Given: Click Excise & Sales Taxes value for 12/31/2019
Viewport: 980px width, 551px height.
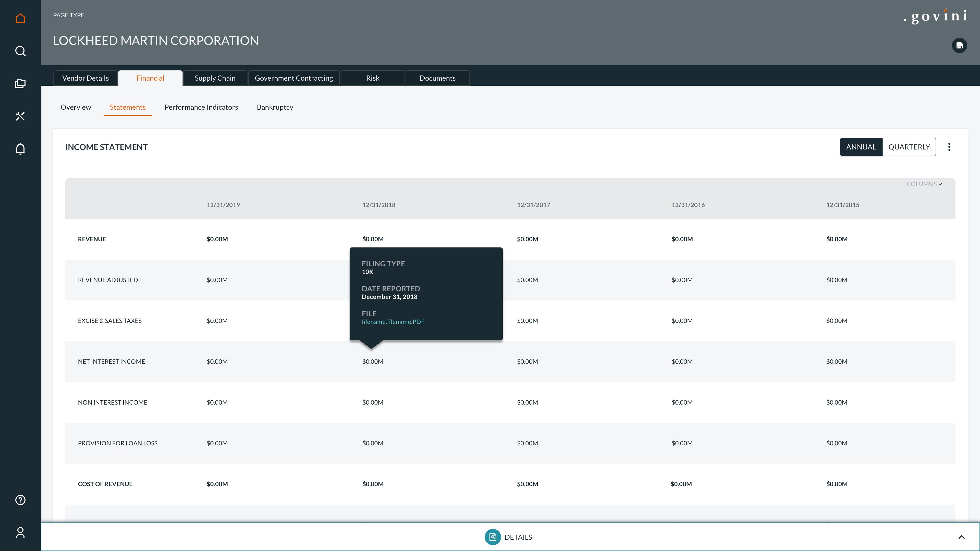Looking at the screenshot, I should pyautogui.click(x=217, y=321).
